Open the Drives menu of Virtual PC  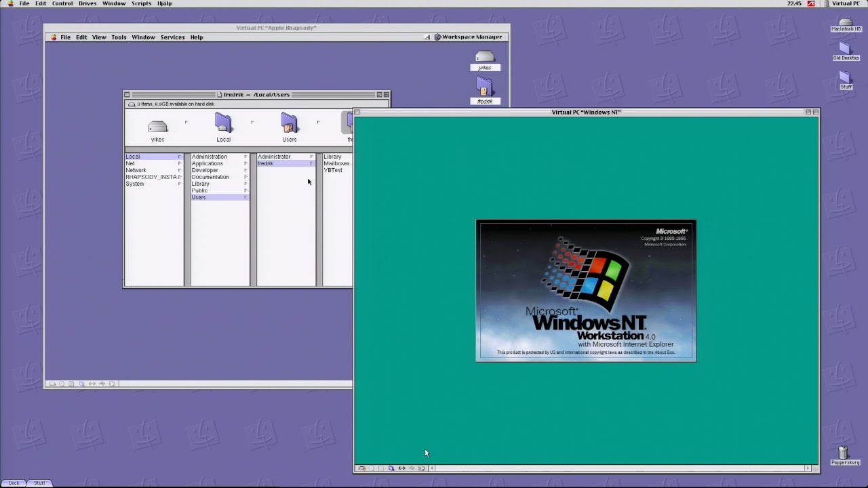point(87,3)
